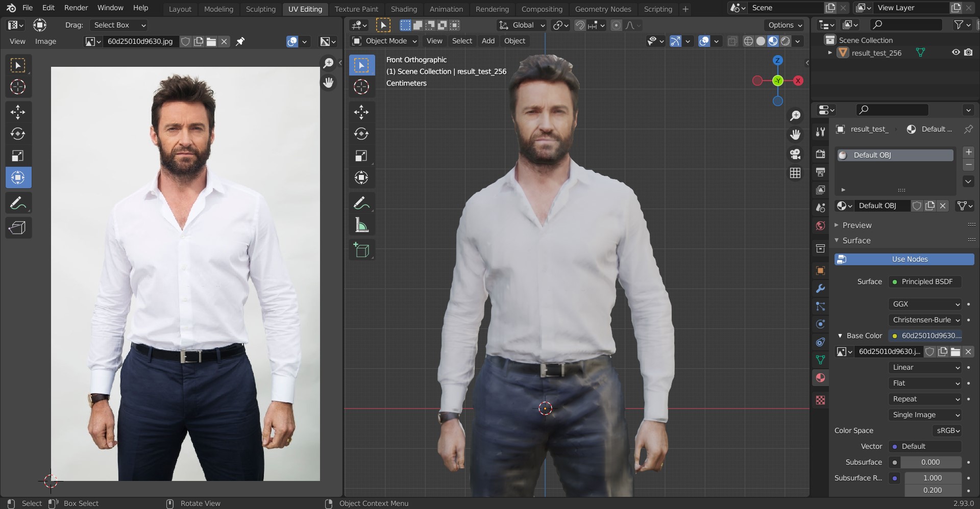Pick the Cursor tool in the UV editor toolbar
The width and height of the screenshot is (980, 509).
[18, 87]
